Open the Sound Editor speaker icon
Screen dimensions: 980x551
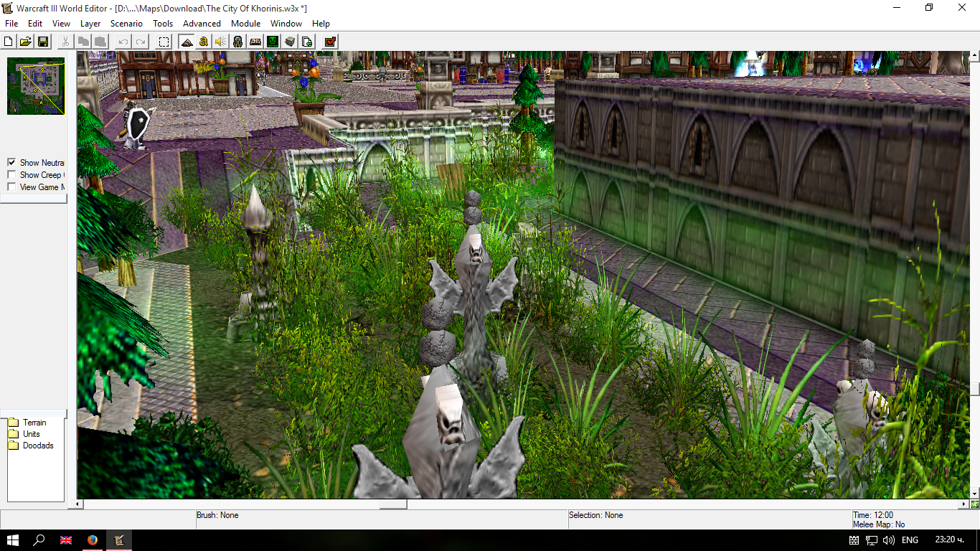tap(221, 42)
